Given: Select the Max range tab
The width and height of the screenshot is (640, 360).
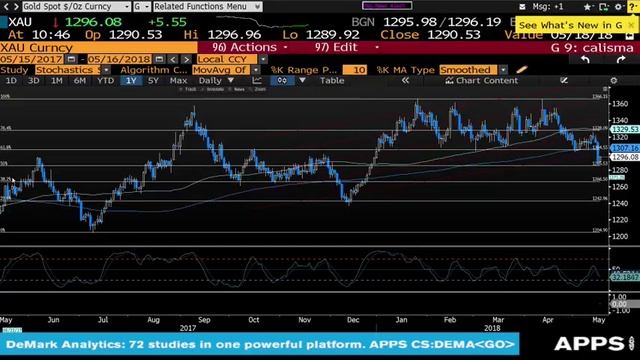Looking at the screenshot, I should (x=178, y=80).
